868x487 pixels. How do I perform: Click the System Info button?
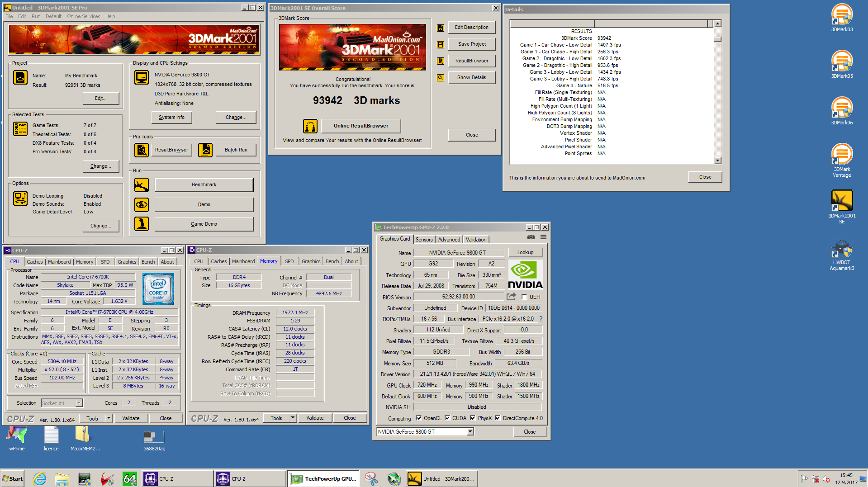tap(171, 118)
